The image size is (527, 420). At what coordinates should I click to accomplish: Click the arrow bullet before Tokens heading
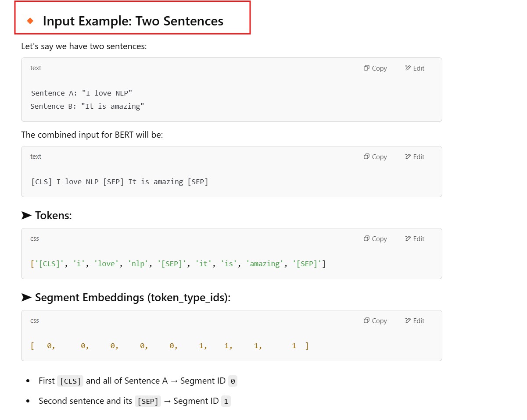(x=26, y=215)
